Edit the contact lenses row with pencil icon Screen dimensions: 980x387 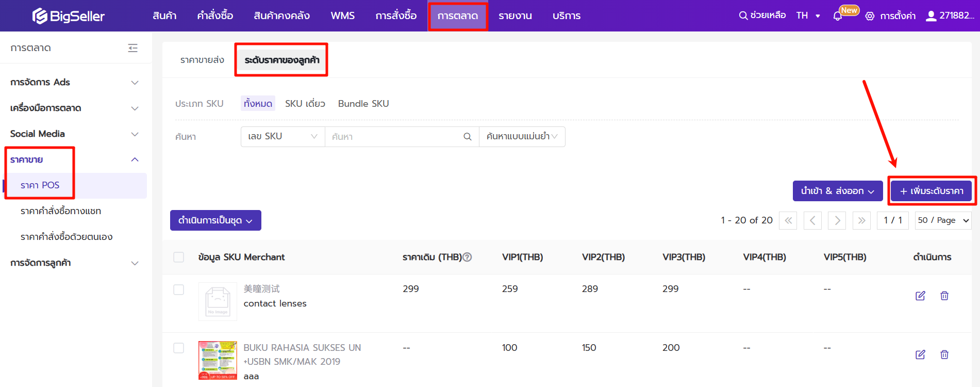(920, 296)
